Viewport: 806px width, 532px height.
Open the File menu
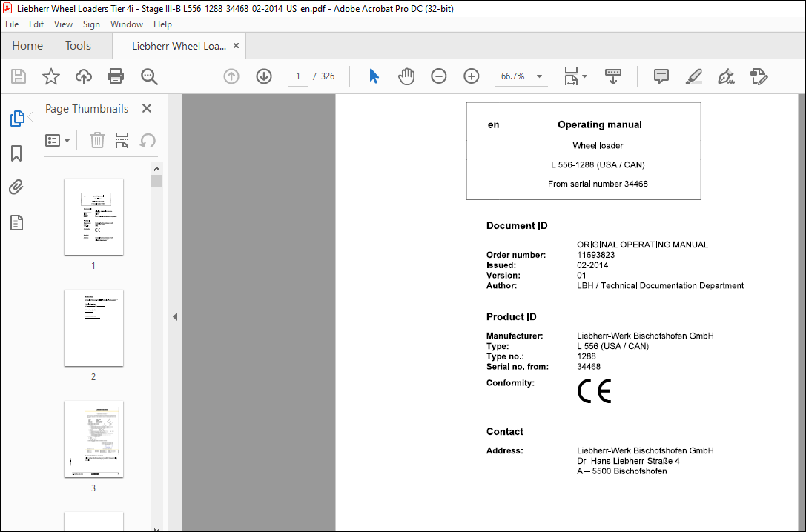(12, 24)
